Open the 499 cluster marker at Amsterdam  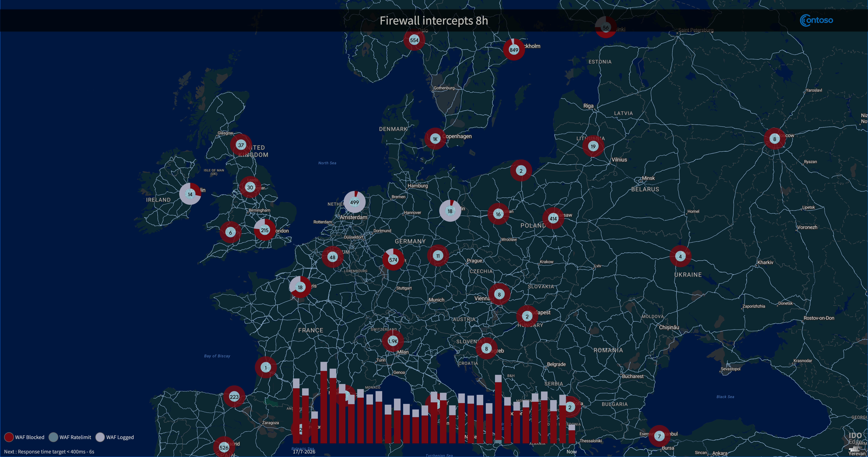click(354, 202)
